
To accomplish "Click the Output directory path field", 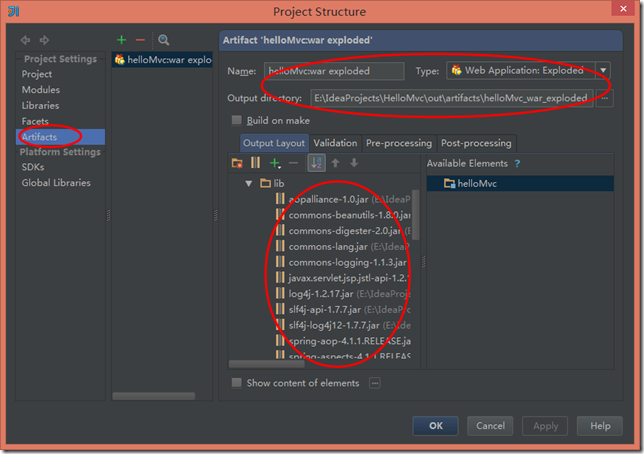I will [x=452, y=98].
